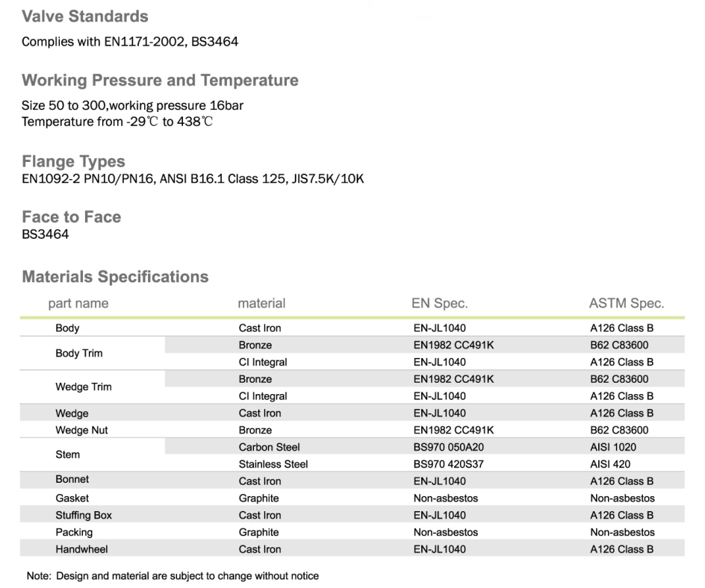Screen dimensions: 705x588
Task: Click the 'material' column header
Action: tap(261, 303)
